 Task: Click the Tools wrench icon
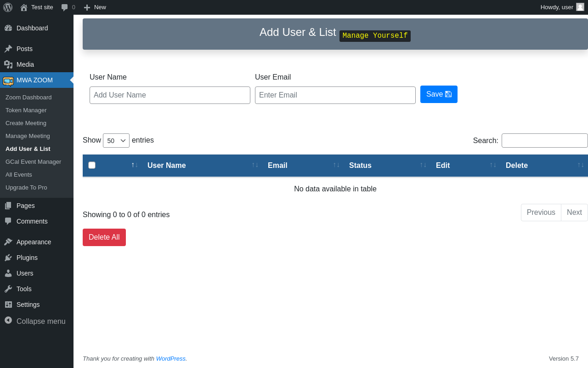[8, 289]
